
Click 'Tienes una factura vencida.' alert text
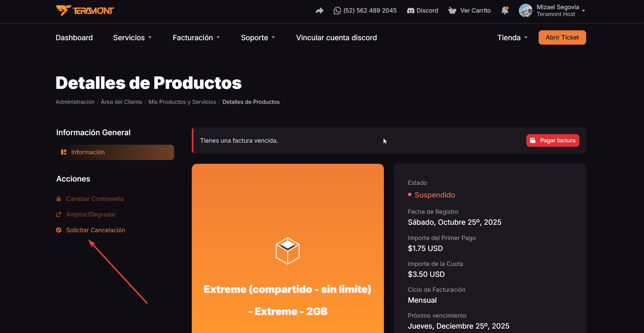[239, 141]
